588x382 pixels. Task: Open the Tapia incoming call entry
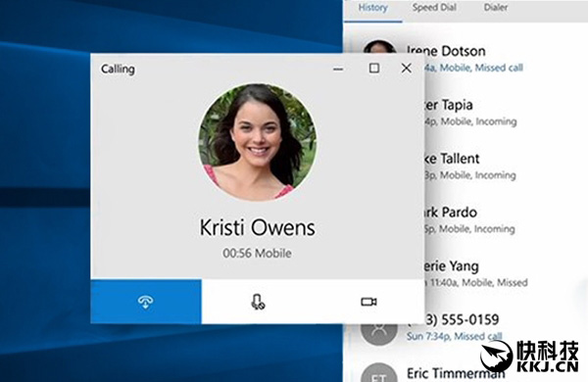click(x=469, y=113)
